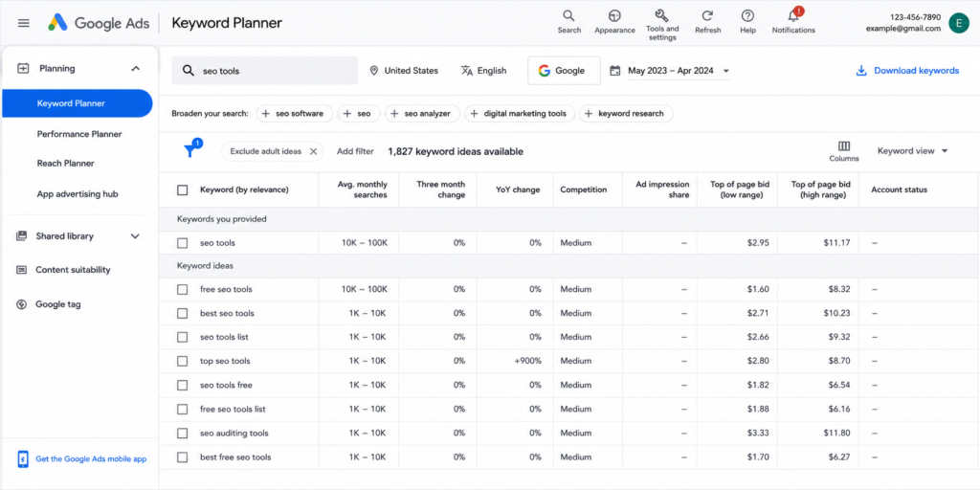Viewport: 980px width, 490px height.
Task: Click the mobile phone app icon
Action: pos(23,459)
